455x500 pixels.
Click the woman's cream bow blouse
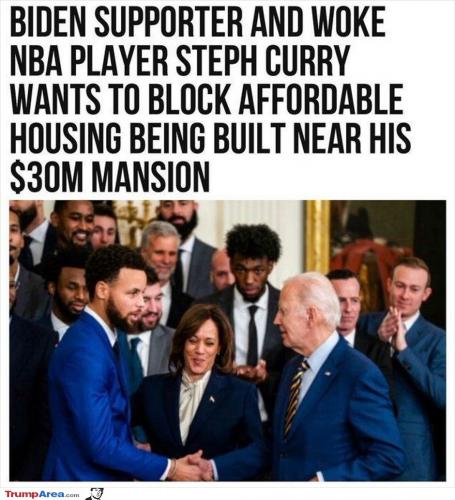(x=192, y=401)
